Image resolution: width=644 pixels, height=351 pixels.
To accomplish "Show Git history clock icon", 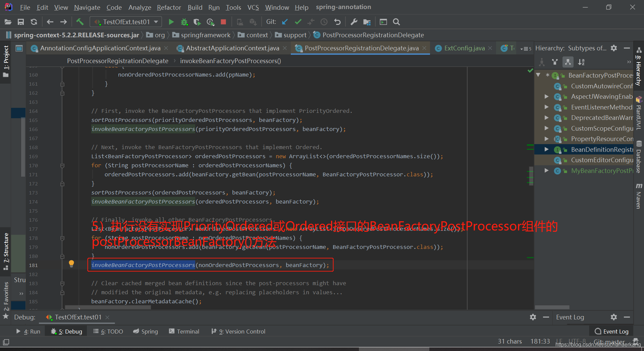I will 324,22.
